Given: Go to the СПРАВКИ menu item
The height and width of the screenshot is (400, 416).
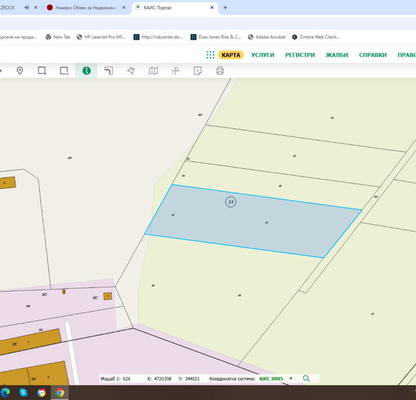Looking at the screenshot, I should (x=373, y=55).
